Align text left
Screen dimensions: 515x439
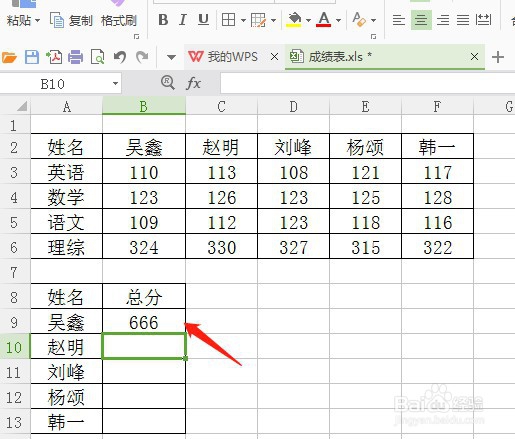click(399, 20)
